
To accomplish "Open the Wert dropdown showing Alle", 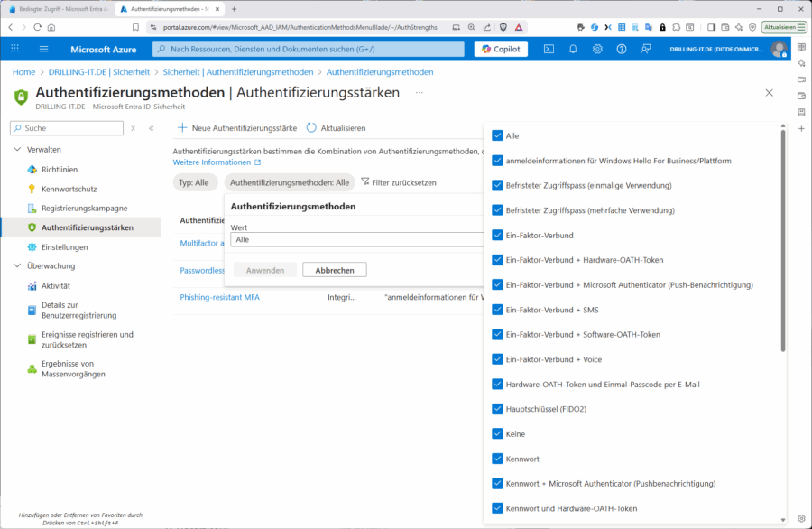I will point(356,239).
